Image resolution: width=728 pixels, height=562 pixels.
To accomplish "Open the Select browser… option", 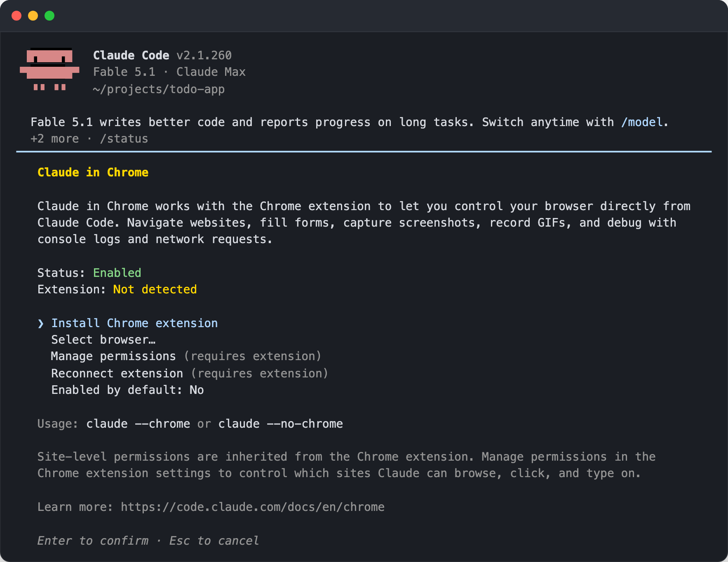I will pyautogui.click(x=103, y=340).
